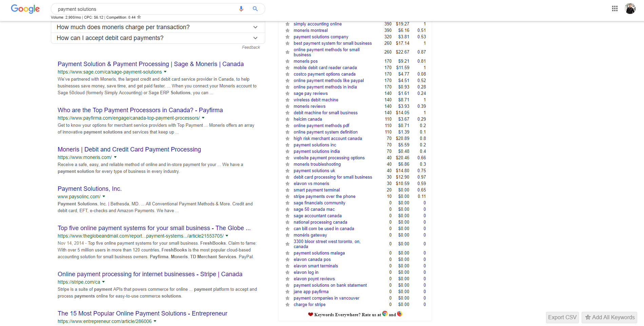Star keyword 'high risk merchant account canada'
Viewport: 644px width, 326px height.
tap(288, 139)
